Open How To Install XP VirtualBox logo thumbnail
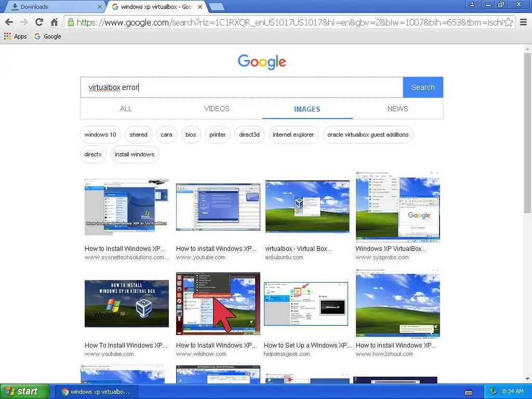The width and height of the screenshot is (532, 399). click(127, 303)
